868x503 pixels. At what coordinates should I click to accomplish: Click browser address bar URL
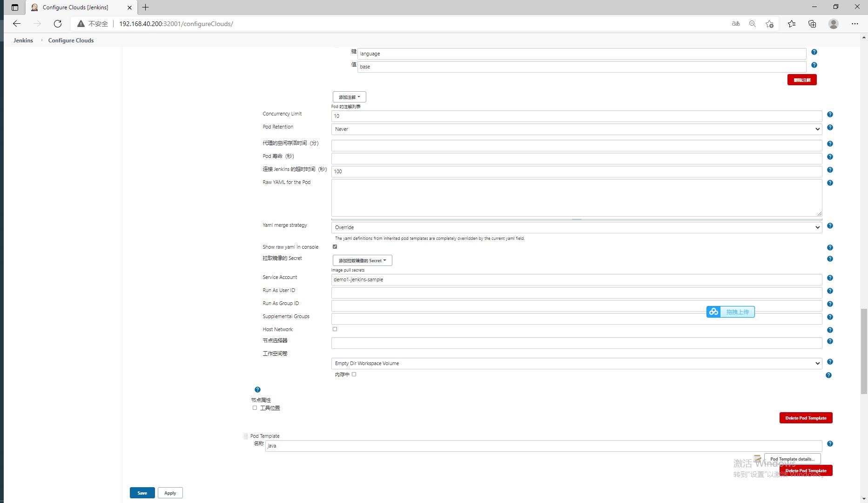(x=176, y=24)
